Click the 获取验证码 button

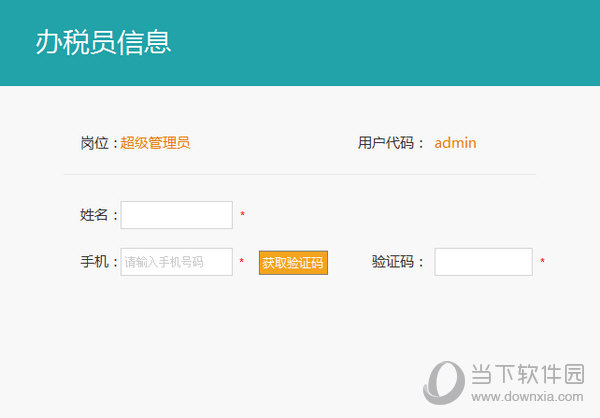pos(293,263)
